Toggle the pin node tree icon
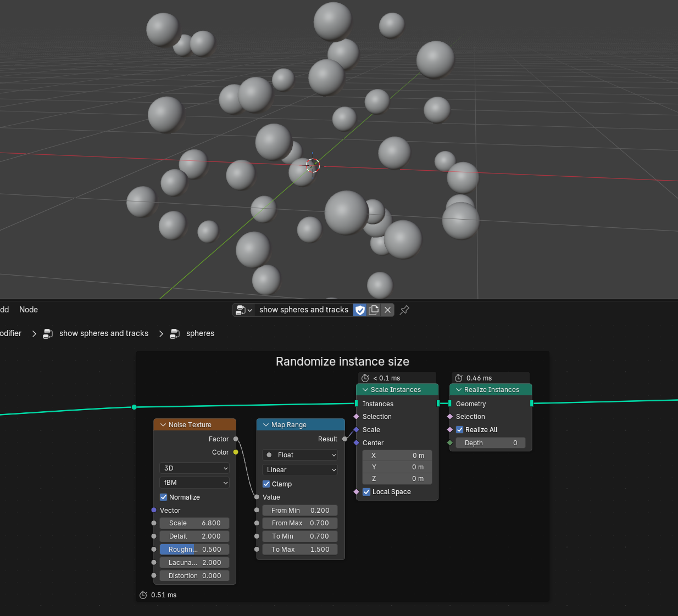Screen dimensions: 678x616 point(404,310)
